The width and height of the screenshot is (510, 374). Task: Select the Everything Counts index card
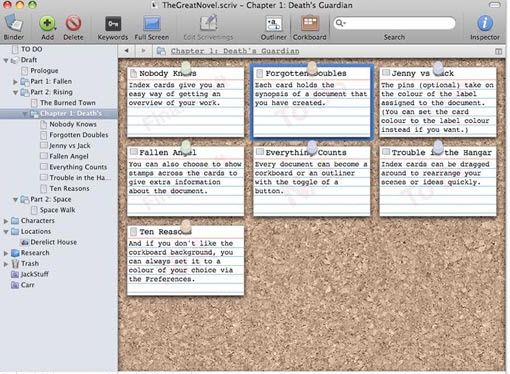click(311, 181)
